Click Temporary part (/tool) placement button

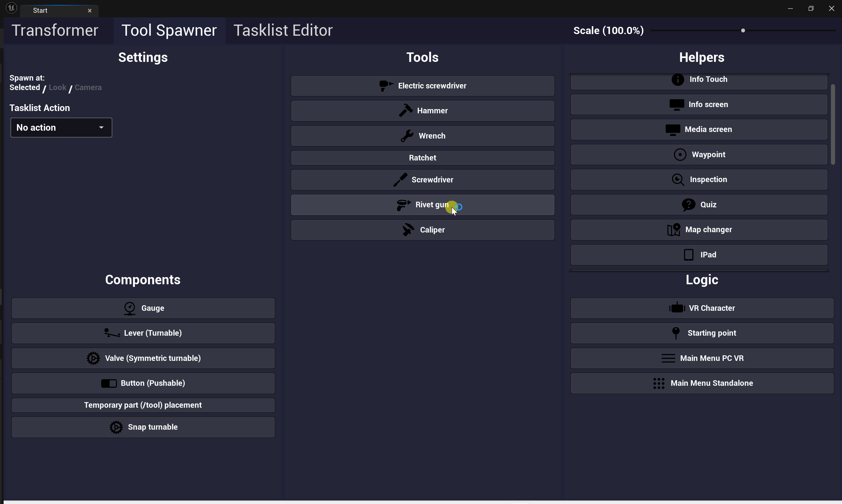[x=143, y=405]
